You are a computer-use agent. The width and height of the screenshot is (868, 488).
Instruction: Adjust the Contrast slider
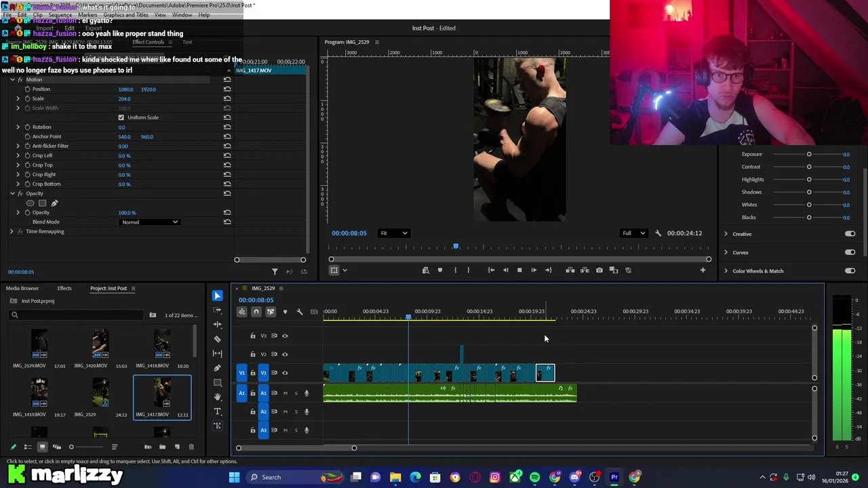coord(808,167)
